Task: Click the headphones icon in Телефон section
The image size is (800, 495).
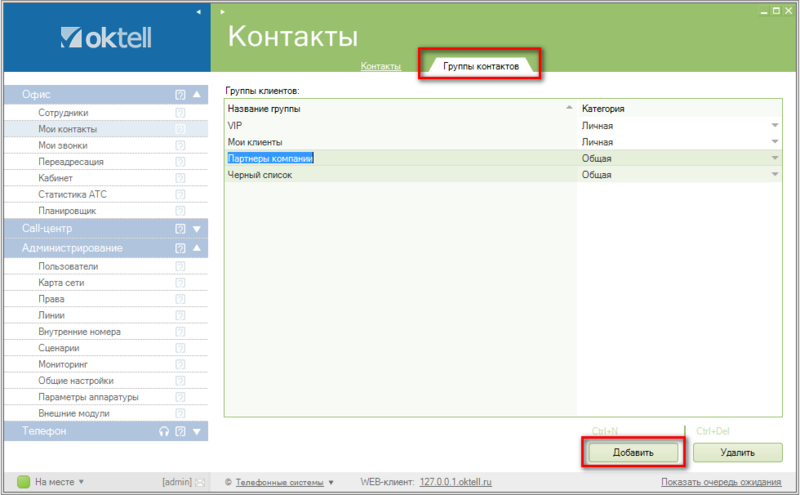Action: point(164,432)
